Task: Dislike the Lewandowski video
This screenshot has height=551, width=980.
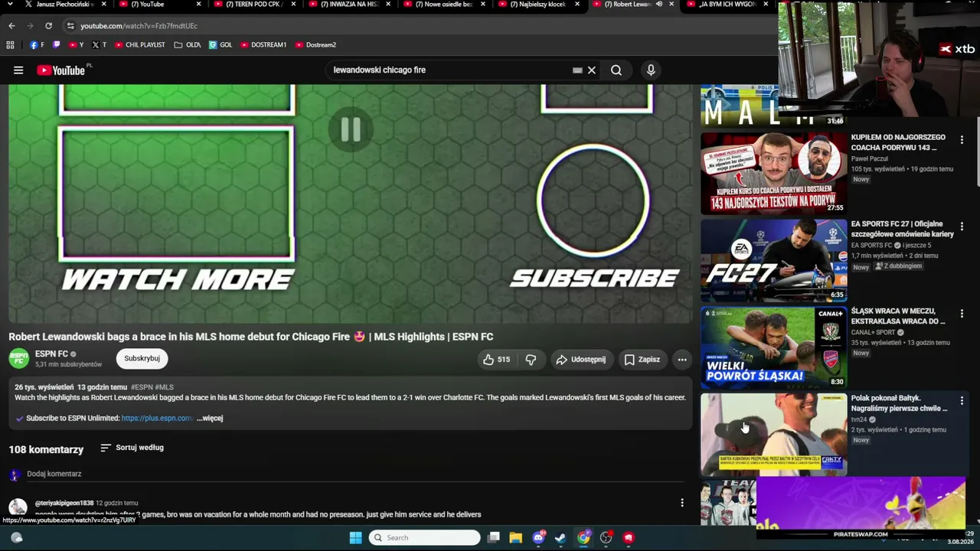Action: click(531, 360)
